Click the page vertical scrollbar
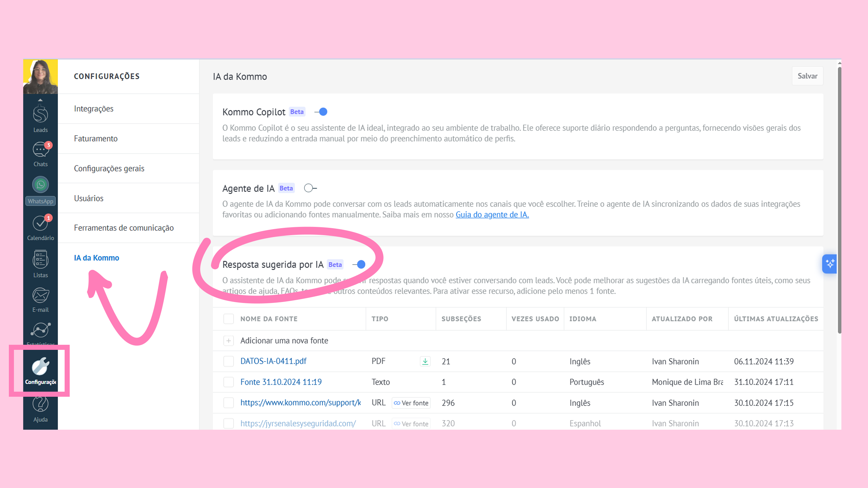This screenshot has width=868, height=488. pos(839,200)
